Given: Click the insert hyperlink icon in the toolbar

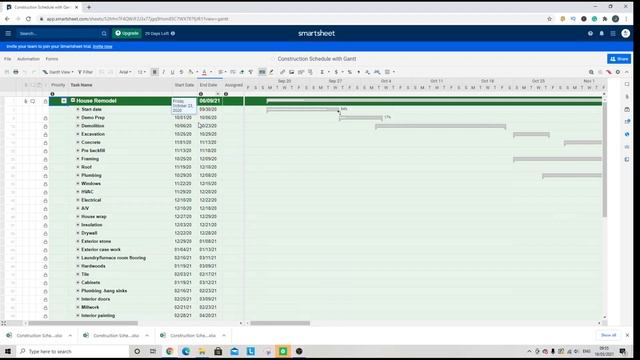Looking at the screenshot, I should 282,72.
